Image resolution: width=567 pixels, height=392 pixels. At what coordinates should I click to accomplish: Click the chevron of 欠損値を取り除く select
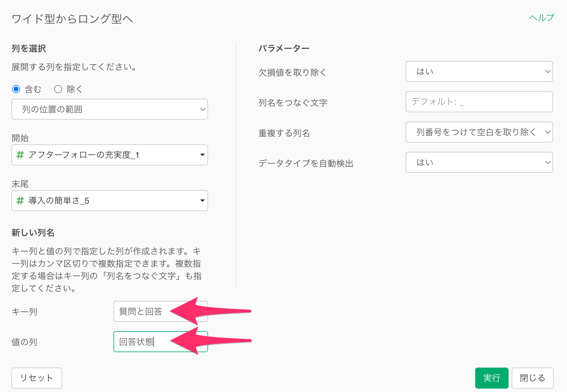click(x=547, y=71)
